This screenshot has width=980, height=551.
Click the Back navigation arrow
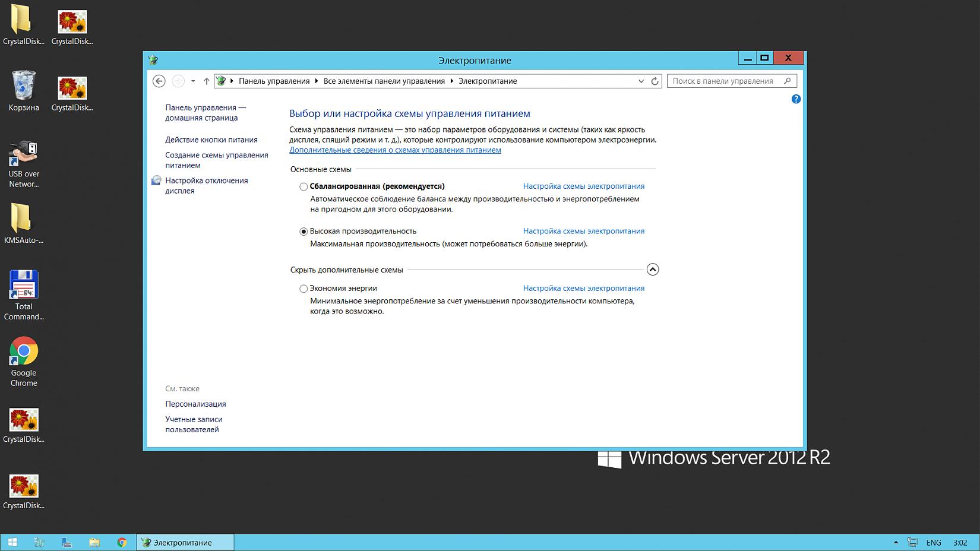point(159,81)
